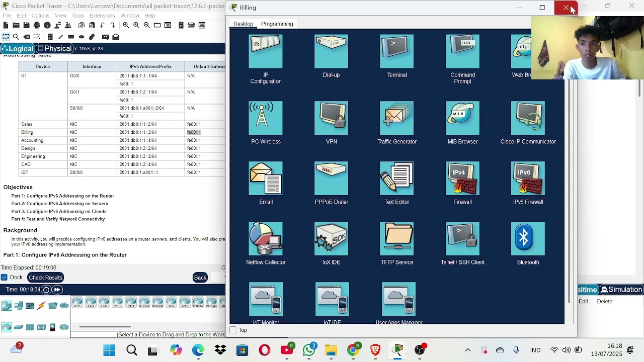
Task: Click the Check Results button
Action: (x=45, y=278)
